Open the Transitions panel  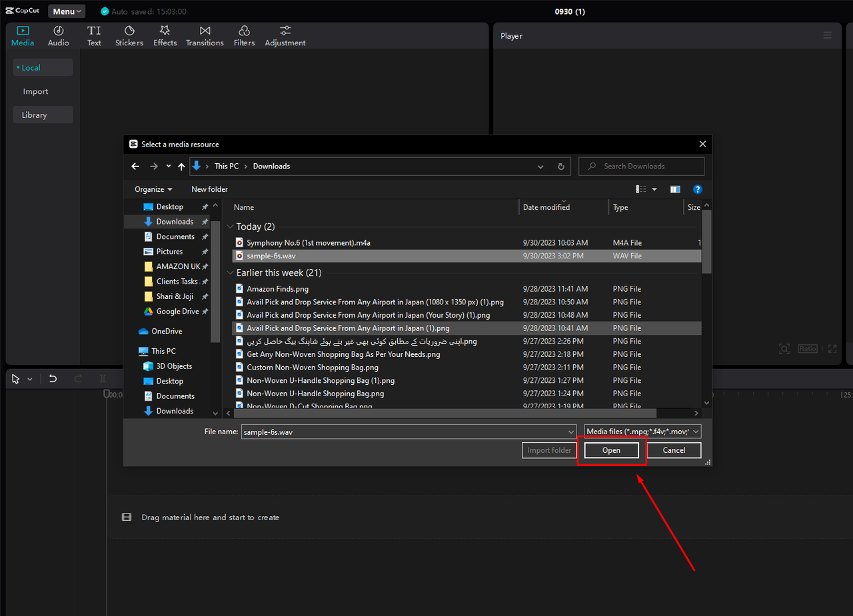pyautogui.click(x=204, y=35)
